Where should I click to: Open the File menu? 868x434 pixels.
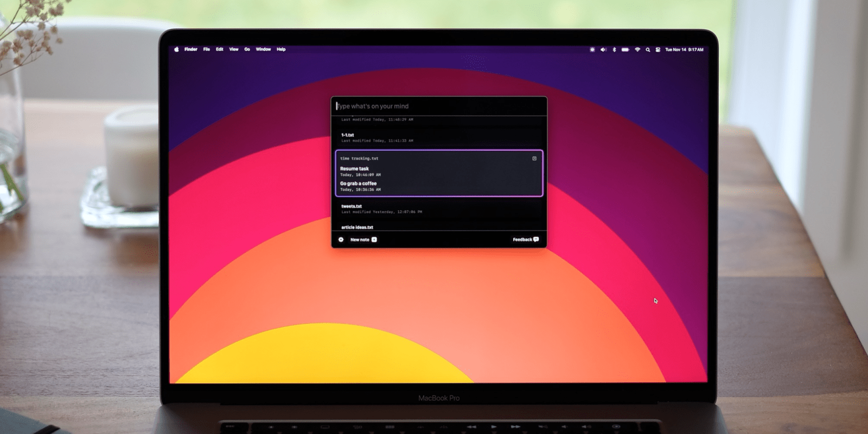[x=206, y=49]
